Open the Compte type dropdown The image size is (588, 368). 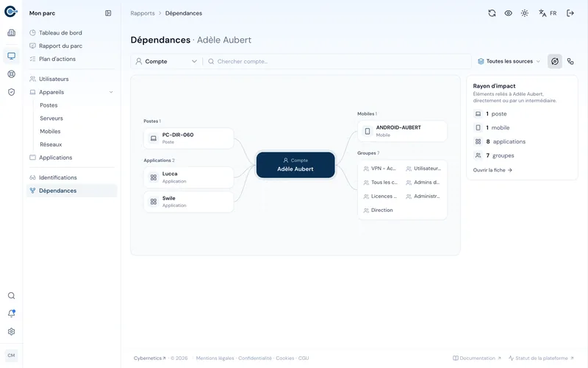pos(167,61)
